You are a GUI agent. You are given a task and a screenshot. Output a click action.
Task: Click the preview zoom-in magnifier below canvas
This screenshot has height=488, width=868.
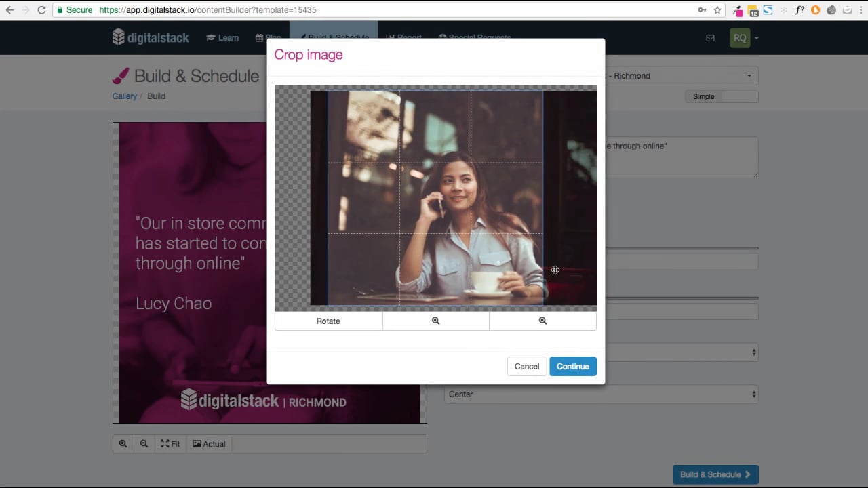pyautogui.click(x=123, y=444)
